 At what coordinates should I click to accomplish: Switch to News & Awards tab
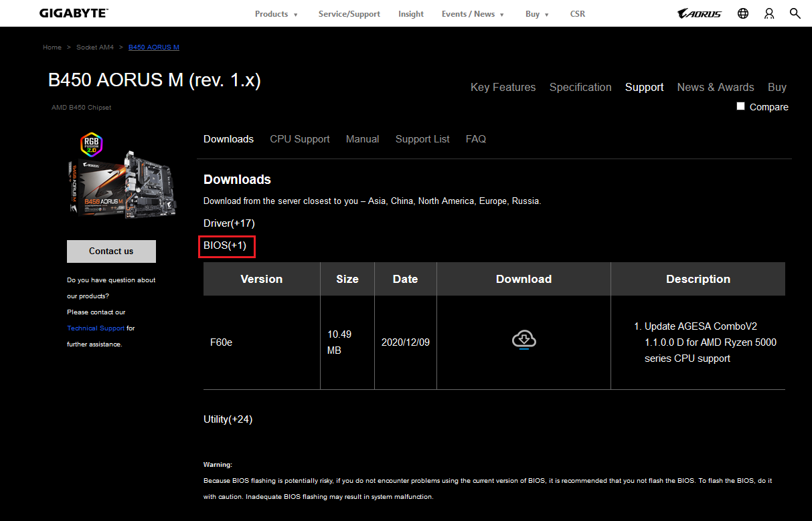coord(716,88)
